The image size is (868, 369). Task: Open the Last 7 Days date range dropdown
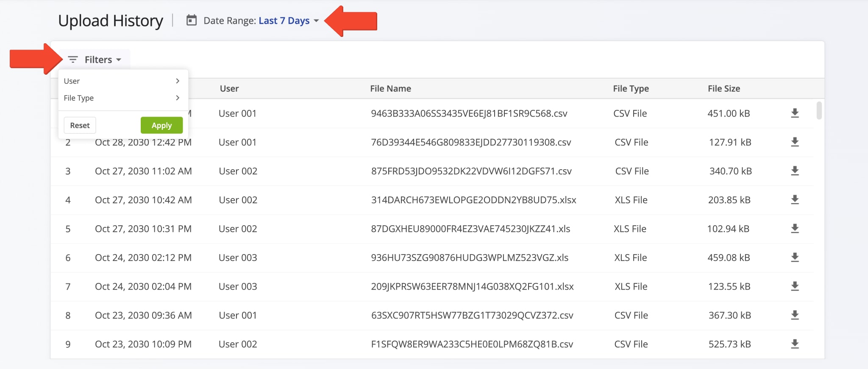(289, 21)
